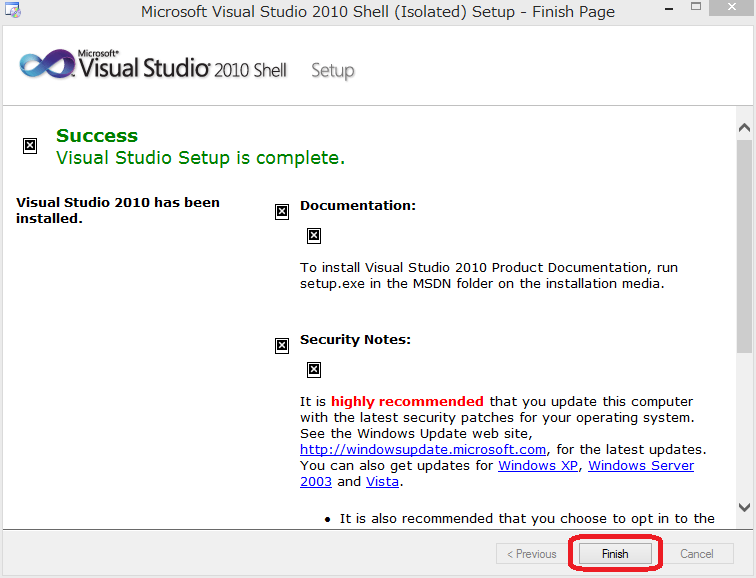The image size is (756, 578).
Task: Minimize the setup window
Action: point(669,9)
